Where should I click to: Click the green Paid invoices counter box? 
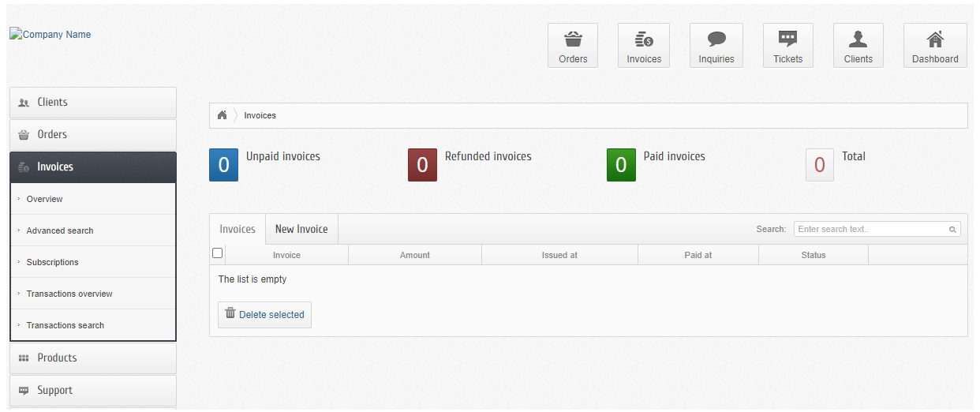coord(621,165)
